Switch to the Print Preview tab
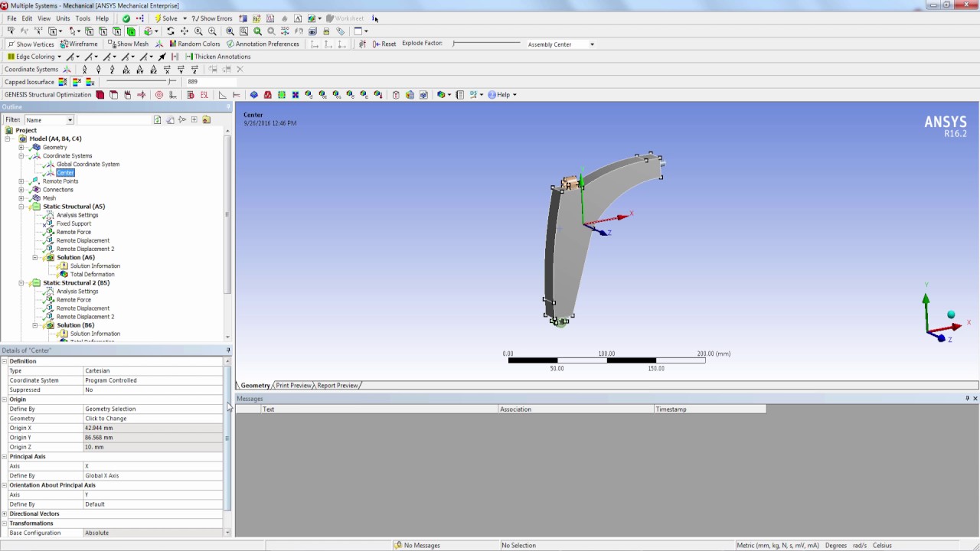Screen dimensions: 980x551 click(x=294, y=386)
